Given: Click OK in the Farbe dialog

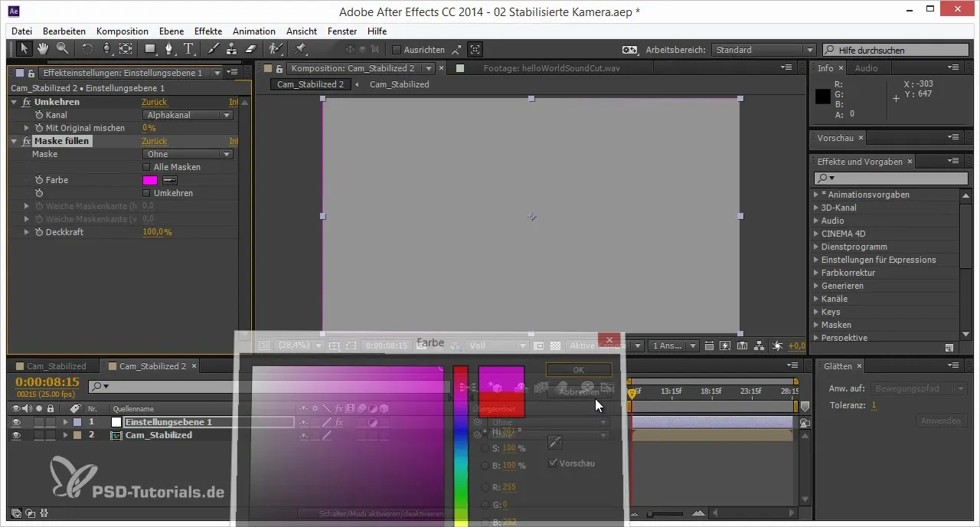Looking at the screenshot, I should (x=579, y=370).
